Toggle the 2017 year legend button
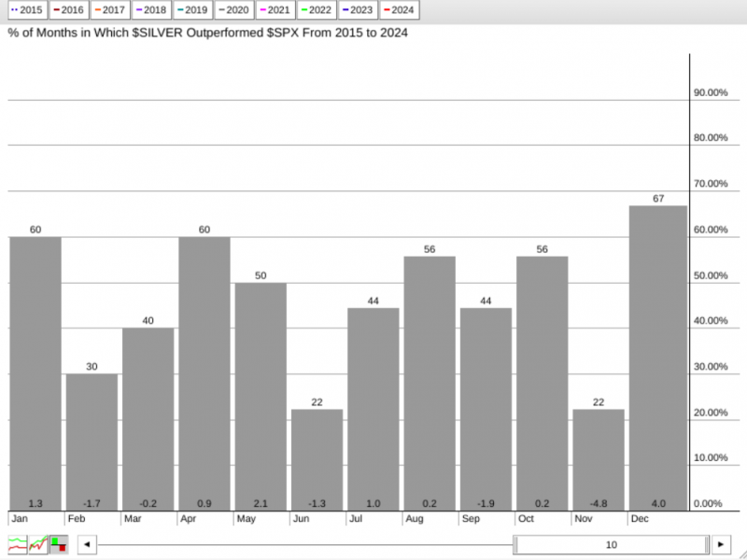Screen dimensions: 747x560 [x=110, y=10]
